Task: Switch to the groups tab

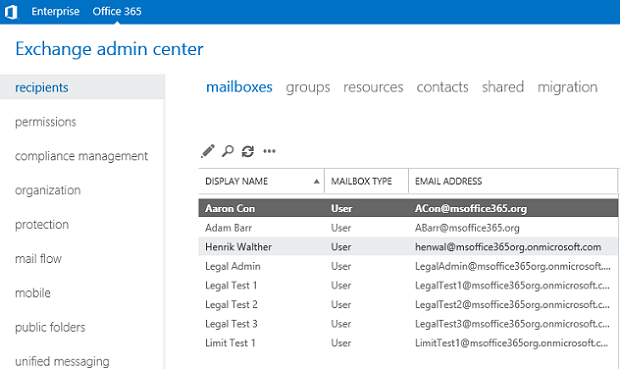Action: point(308,87)
